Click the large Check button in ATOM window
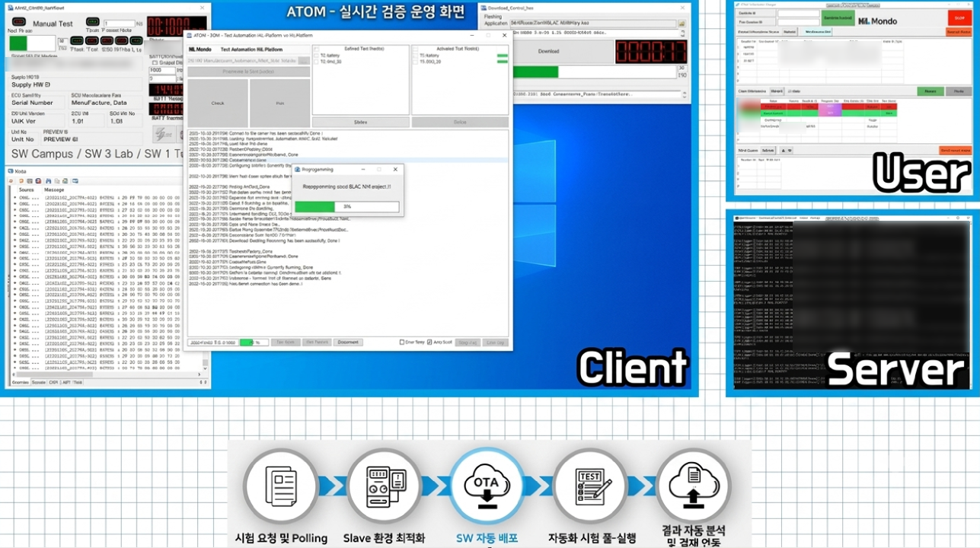The image size is (980, 548). coord(218,103)
